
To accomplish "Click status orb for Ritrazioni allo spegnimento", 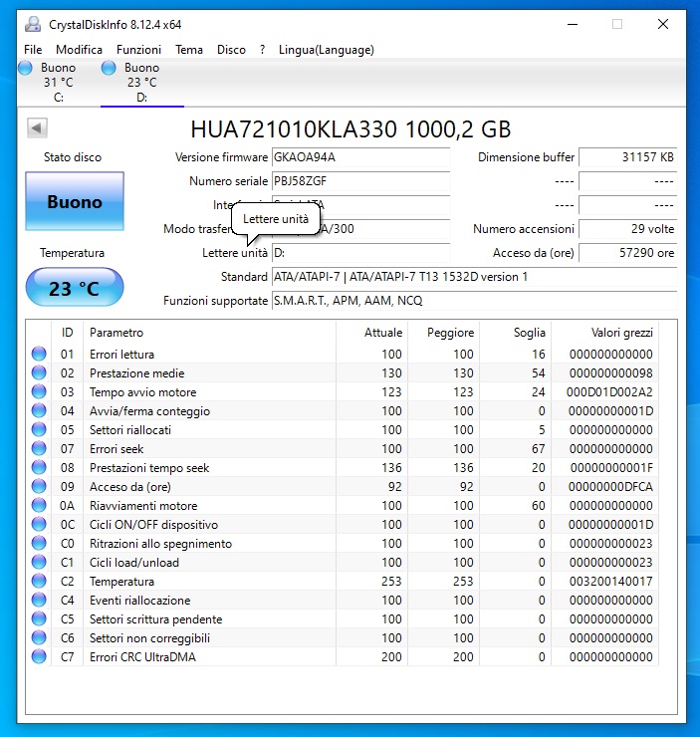I will coord(39,544).
